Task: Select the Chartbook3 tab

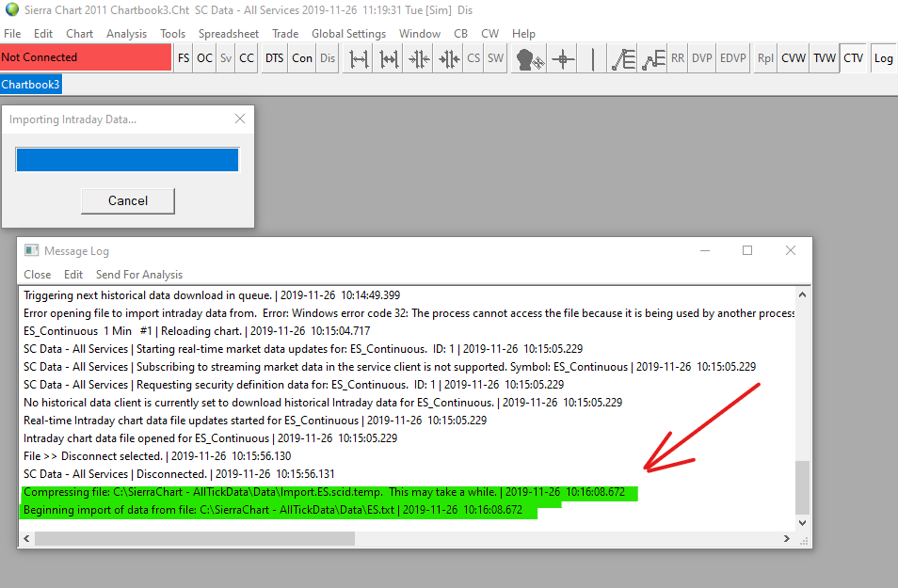Action: 30,85
